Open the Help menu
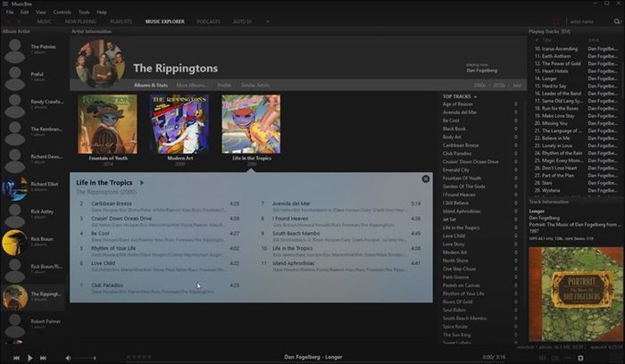The image size is (625, 364). pyautogui.click(x=102, y=12)
